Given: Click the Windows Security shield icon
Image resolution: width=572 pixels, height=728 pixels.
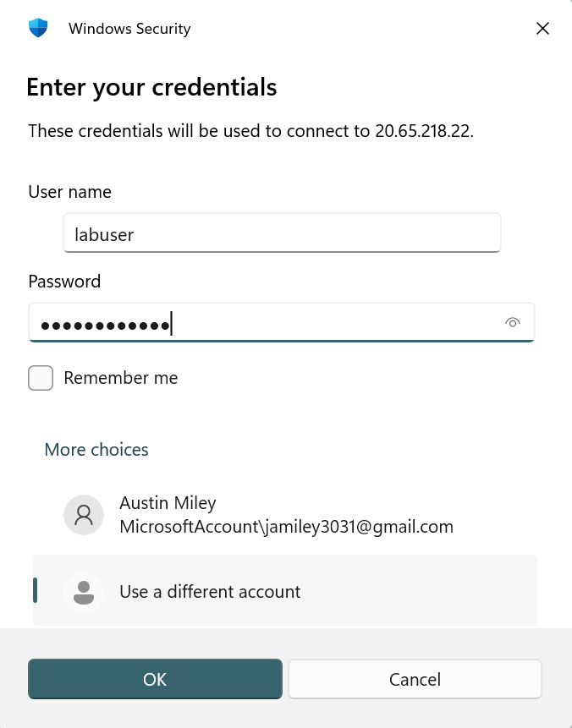Looking at the screenshot, I should point(38,29).
